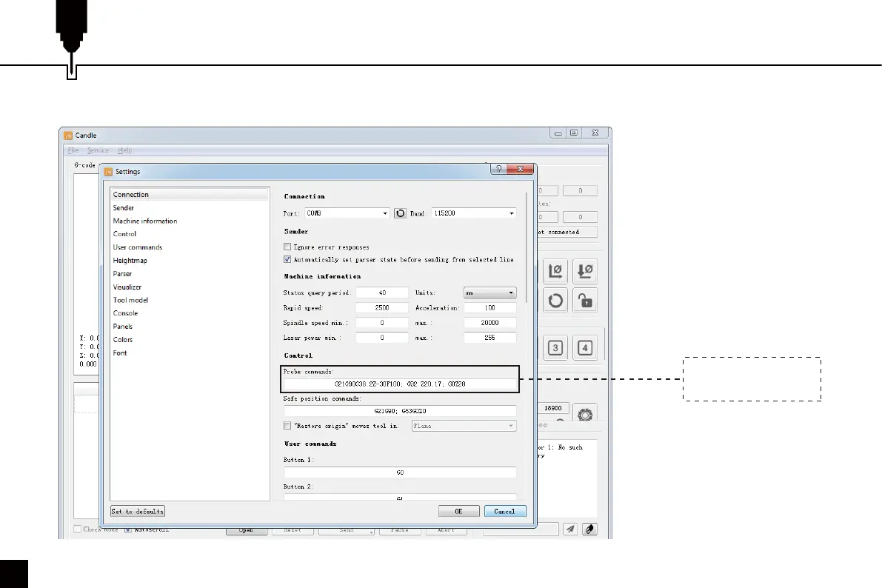Image resolution: width=882 pixels, height=588 pixels.
Task: Click the Unlock padlock icon
Action: pos(585,301)
